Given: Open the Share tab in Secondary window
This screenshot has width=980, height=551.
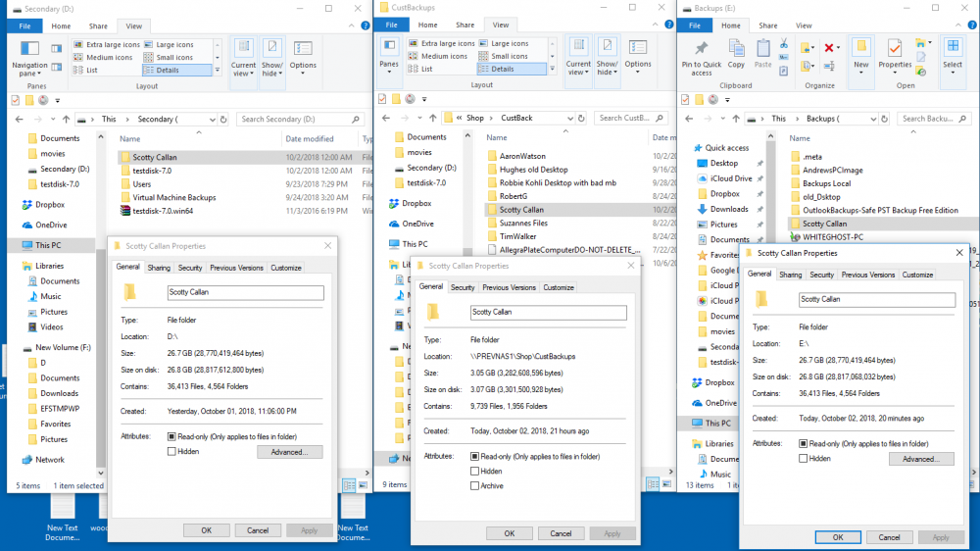Looking at the screenshot, I should (97, 26).
